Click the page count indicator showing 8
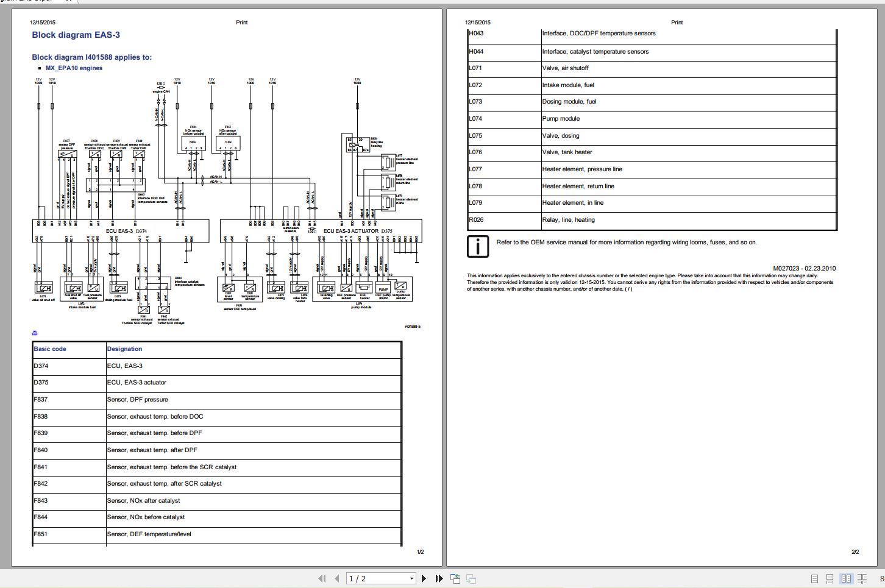The height and width of the screenshot is (588, 885). click(x=880, y=578)
